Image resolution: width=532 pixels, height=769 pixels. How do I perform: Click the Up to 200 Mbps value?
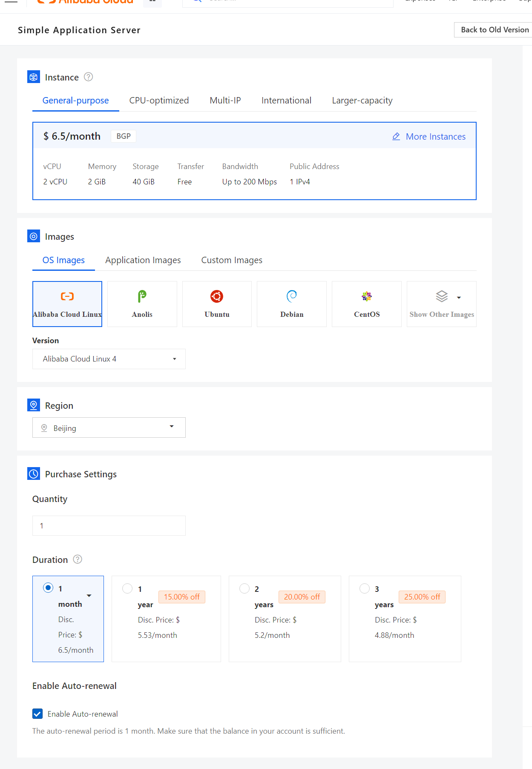(250, 182)
